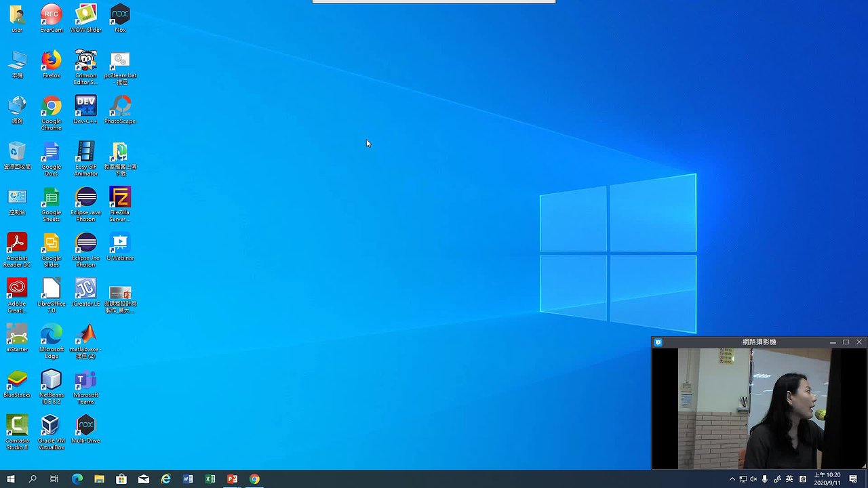Select the Camtasia Studio 8 icon
The height and width of the screenshot is (488, 868).
17,431
